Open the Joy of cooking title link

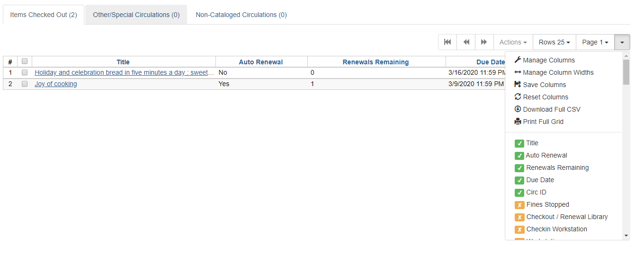click(56, 84)
